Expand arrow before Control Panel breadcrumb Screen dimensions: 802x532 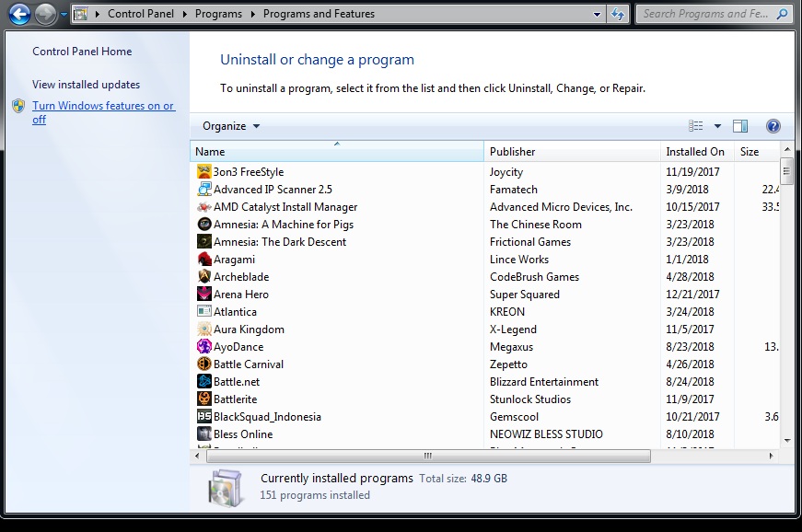[98, 14]
